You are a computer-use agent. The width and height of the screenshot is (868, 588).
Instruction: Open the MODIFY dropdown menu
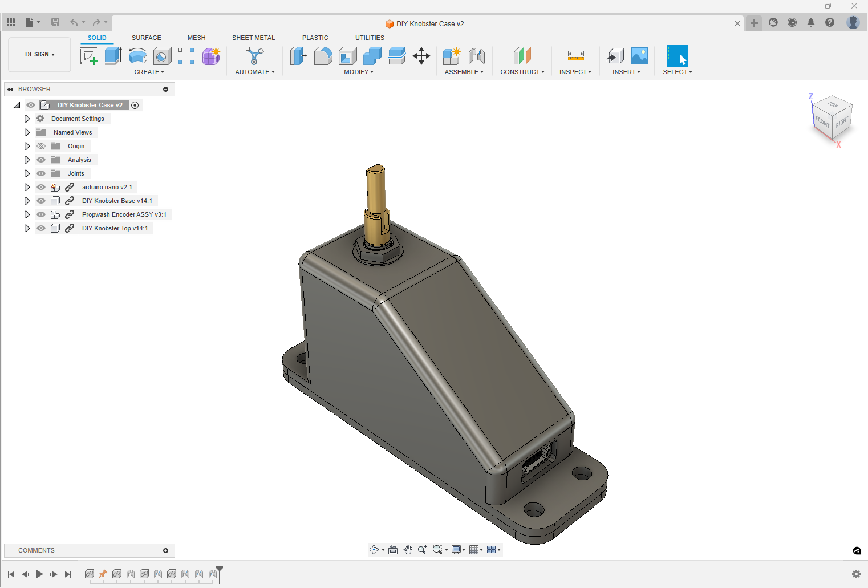[x=359, y=71]
